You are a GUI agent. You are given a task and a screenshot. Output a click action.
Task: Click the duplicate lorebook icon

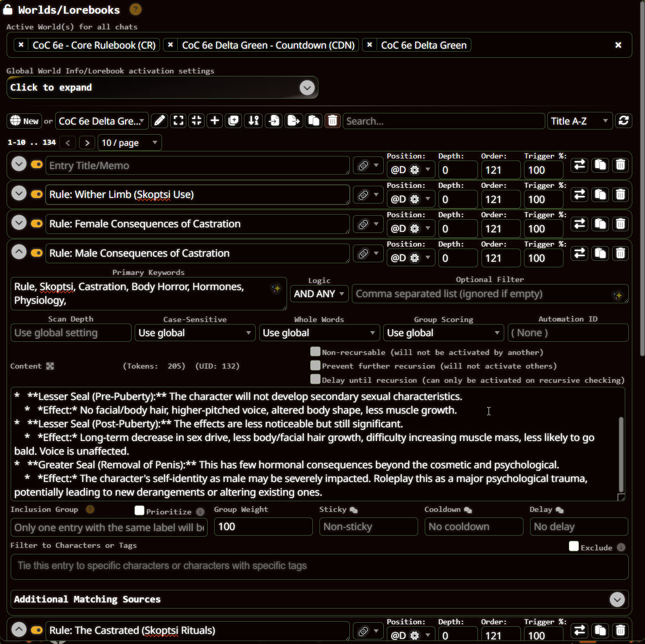[313, 120]
